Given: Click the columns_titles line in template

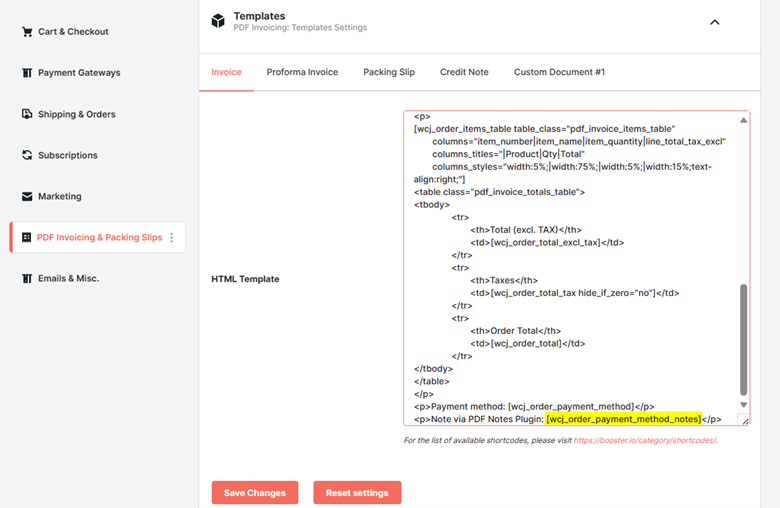Looking at the screenshot, I should 508,154.
